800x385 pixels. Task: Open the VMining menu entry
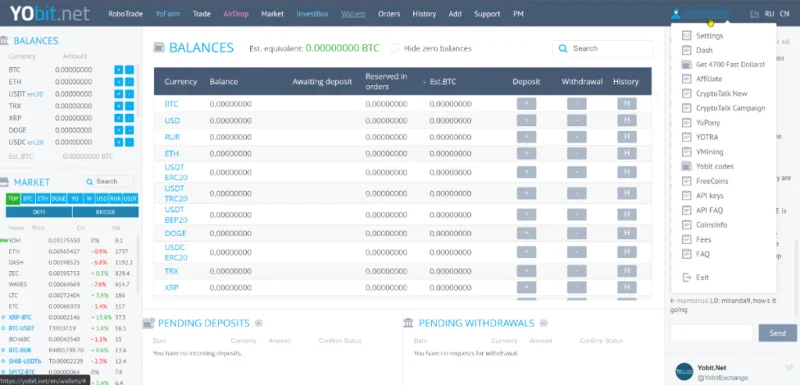click(x=710, y=152)
